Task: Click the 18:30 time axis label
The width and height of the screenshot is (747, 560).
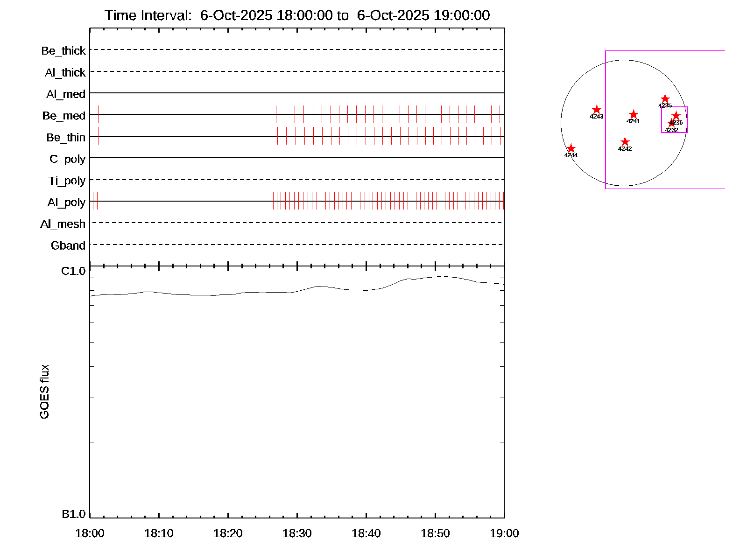Action: (x=297, y=533)
